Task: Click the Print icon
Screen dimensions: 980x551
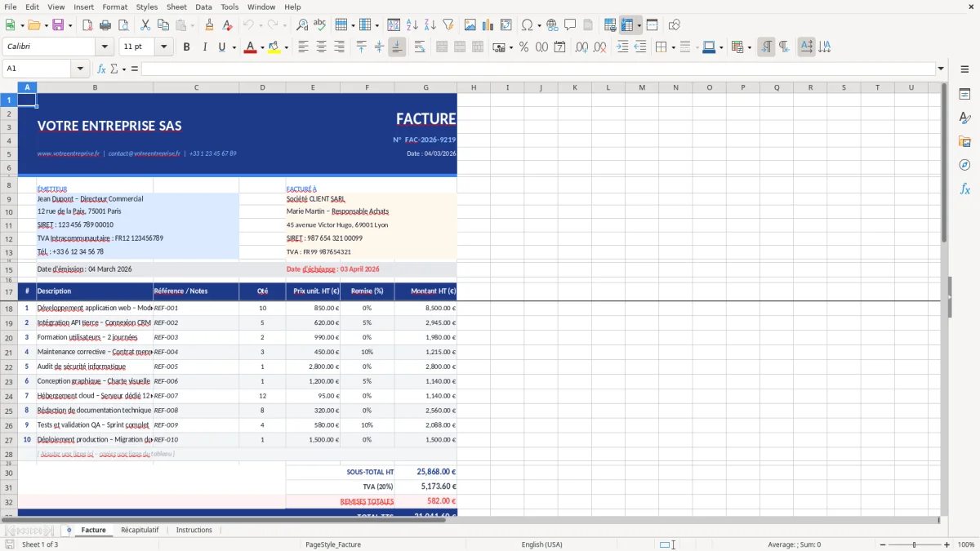Action: 104,25
